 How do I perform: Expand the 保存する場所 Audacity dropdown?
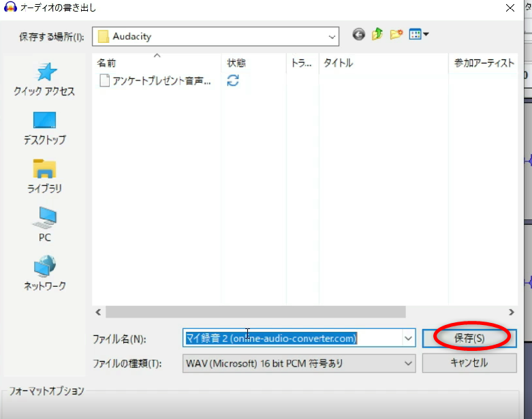pos(332,37)
